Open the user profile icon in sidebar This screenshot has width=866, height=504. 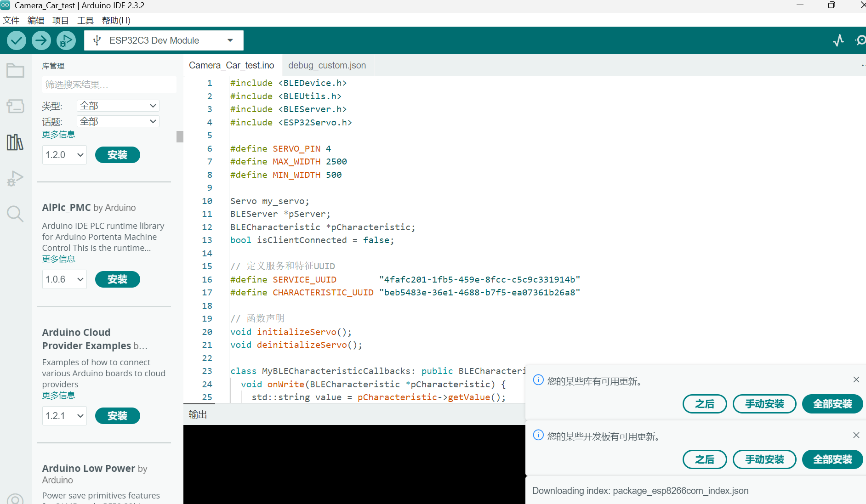point(15,499)
